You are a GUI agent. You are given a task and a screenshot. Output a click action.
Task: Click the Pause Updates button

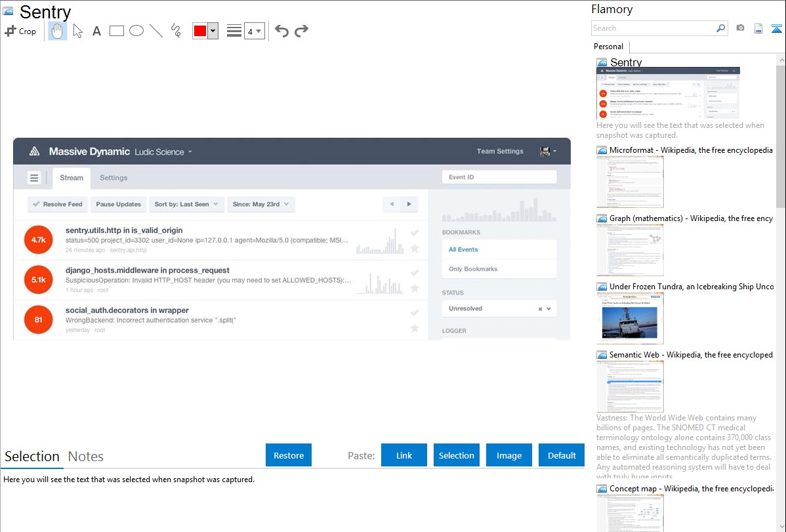tap(118, 204)
